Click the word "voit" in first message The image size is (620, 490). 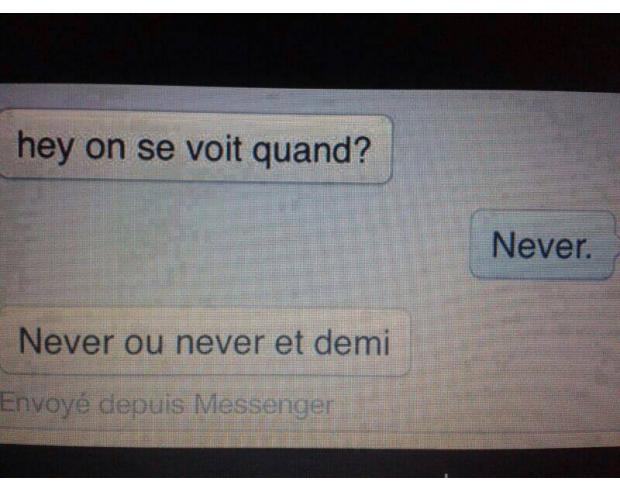[214, 149]
